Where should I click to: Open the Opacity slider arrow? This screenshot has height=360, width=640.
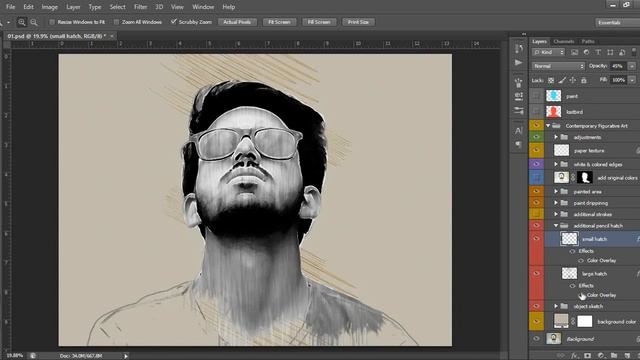pyautogui.click(x=632, y=66)
